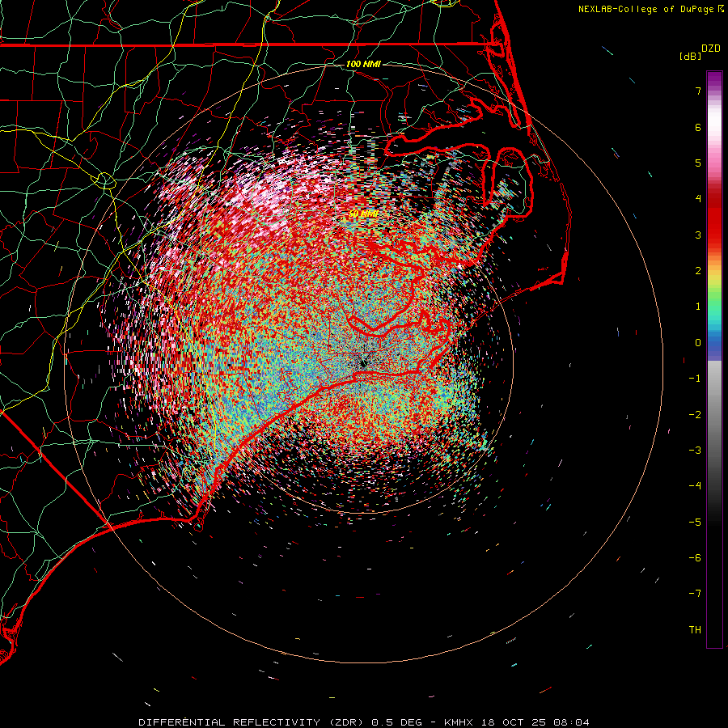Screen dimensions: 728x728
Task: Click the -4 dB value on the scale
Action: tap(695, 486)
